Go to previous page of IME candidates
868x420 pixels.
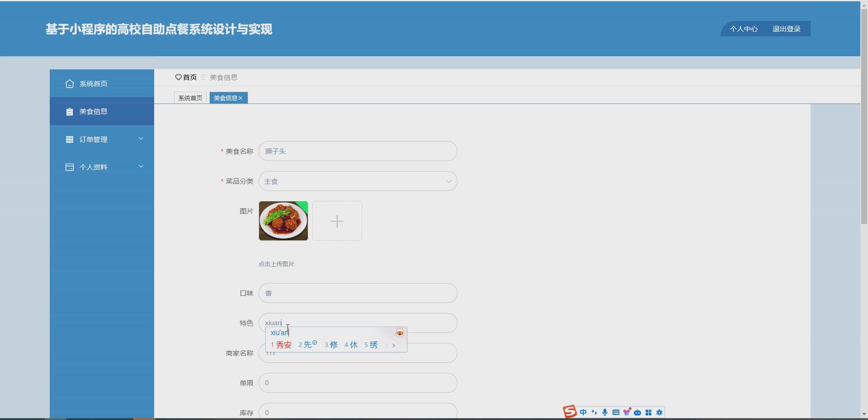pyautogui.click(x=387, y=345)
